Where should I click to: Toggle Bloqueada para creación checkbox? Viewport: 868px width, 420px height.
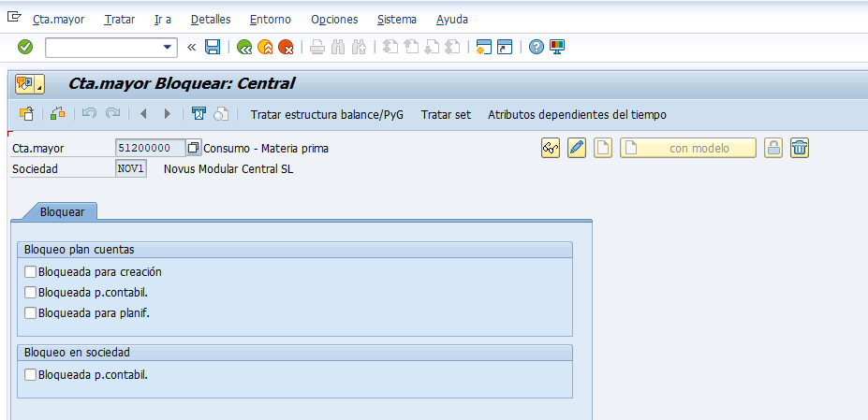(31, 271)
